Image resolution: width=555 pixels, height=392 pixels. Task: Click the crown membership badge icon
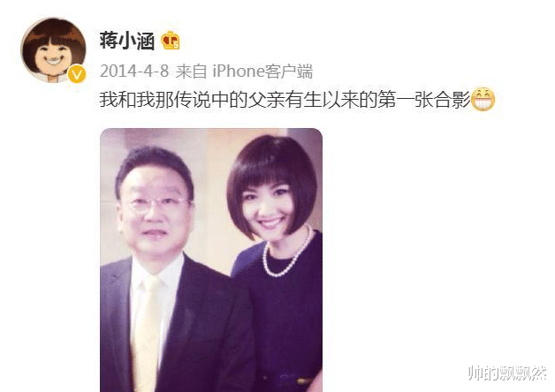(171, 41)
